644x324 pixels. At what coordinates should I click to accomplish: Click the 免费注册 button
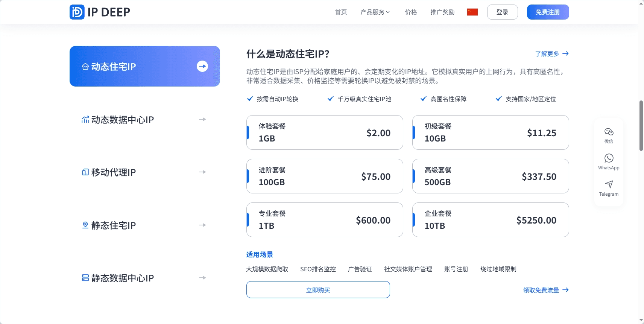point(548,12)
